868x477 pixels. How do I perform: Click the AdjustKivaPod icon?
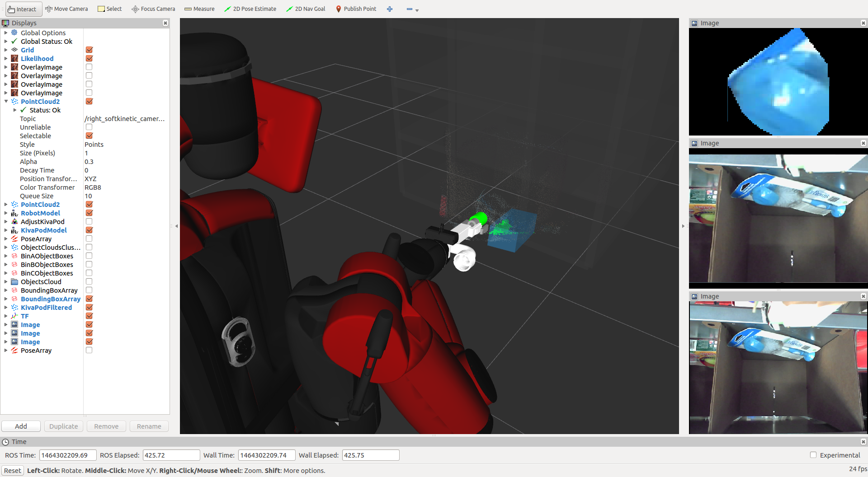coord(14,221)
